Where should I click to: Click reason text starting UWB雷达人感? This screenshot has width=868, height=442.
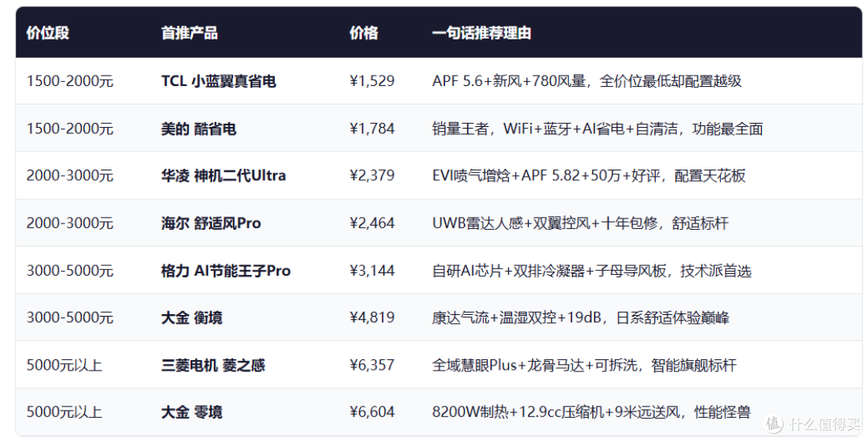(580, 223)
